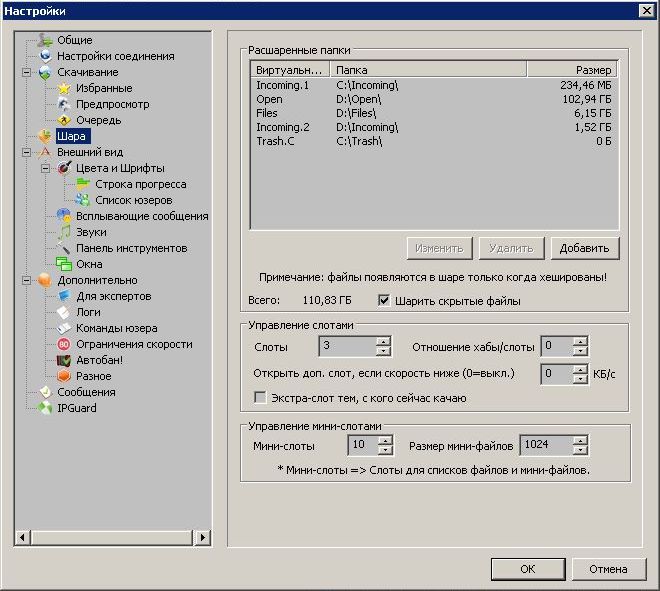Click the Скачивание download icon
This screenshot has height=591, width=660.
45,72
